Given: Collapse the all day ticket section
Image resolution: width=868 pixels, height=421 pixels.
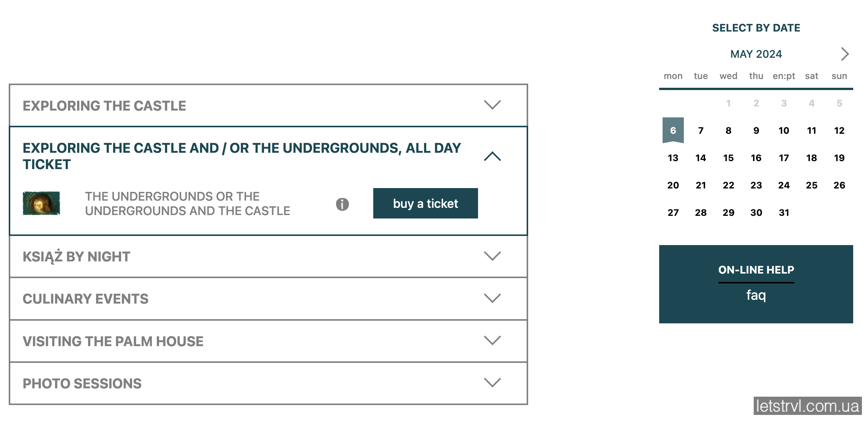Looking at the screenshot, I should pos(492,156).
